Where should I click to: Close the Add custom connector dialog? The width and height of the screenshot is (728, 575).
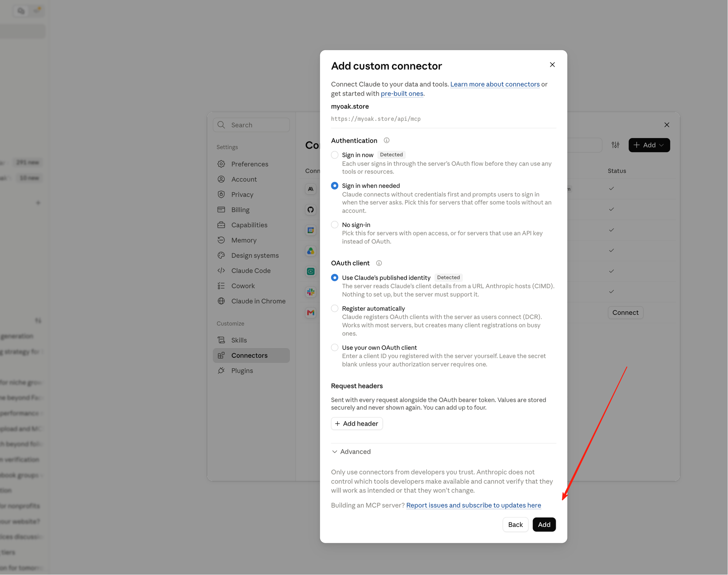pyautogui.click(x=552, y=65)
